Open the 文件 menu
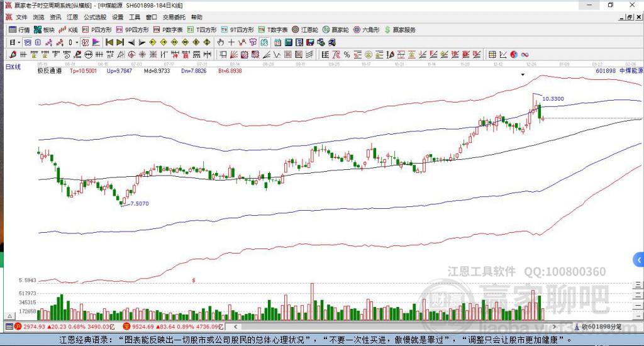 (x=21, y=17)
